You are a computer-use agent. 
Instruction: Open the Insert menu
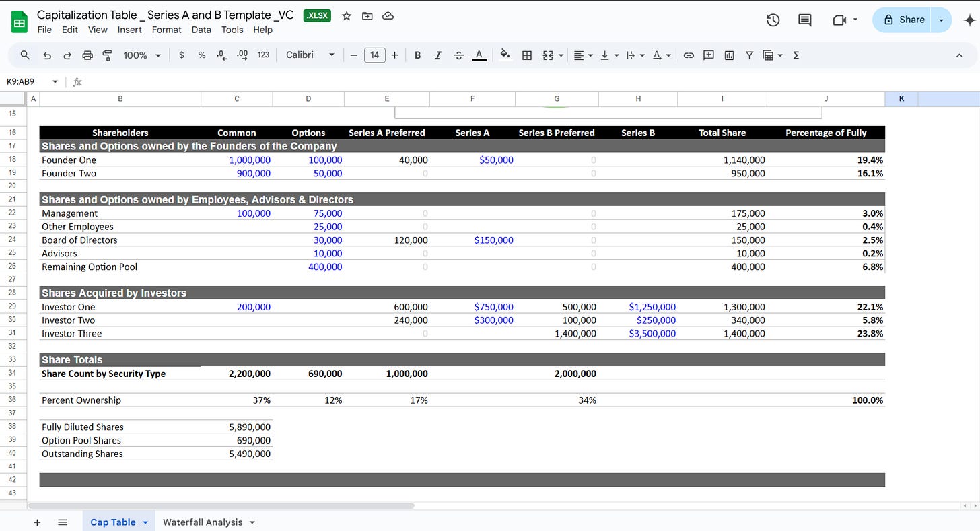point(129,30)
